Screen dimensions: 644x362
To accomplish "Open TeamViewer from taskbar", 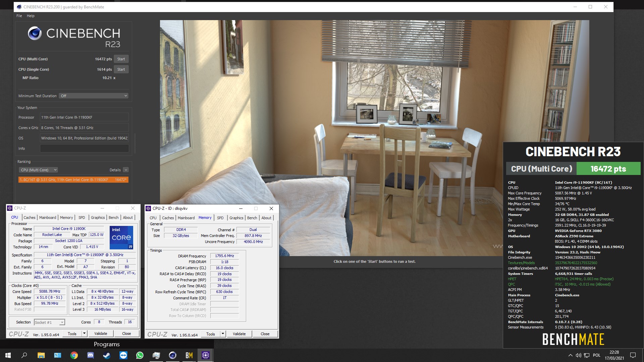I will click(123, 355).
